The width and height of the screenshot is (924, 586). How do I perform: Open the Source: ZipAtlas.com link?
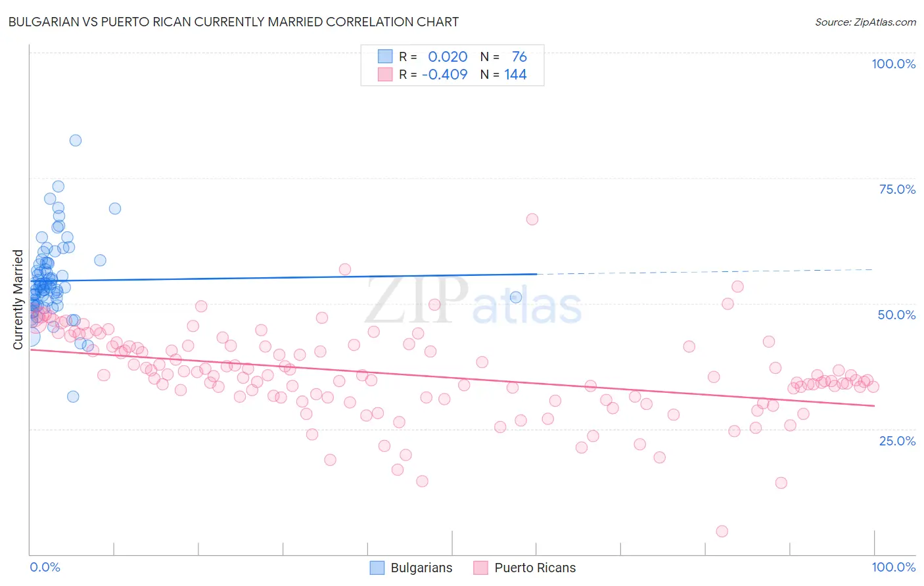pos(866,22)
